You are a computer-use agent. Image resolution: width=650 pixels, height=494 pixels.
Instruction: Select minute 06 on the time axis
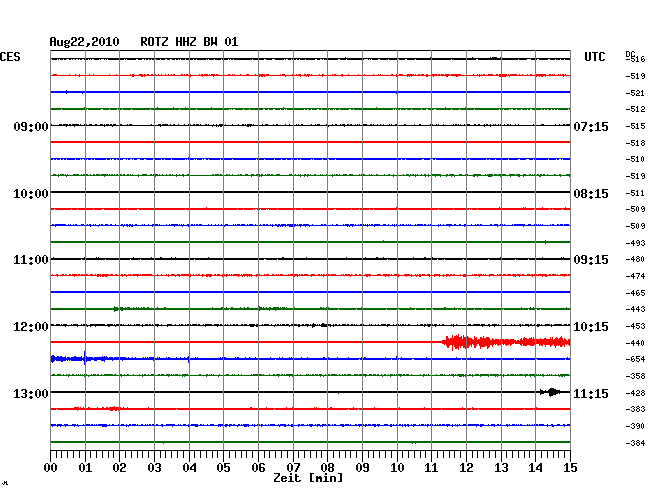pos(258,468)
